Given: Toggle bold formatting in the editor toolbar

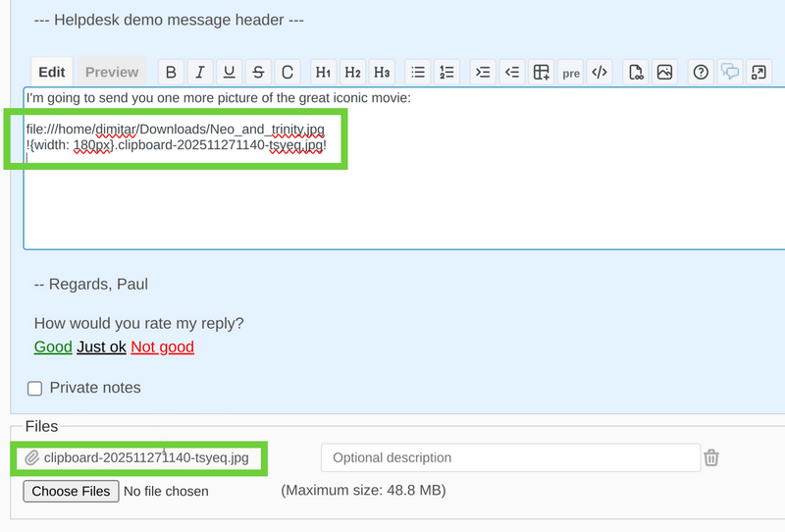Looking at the screenshot, I should 172,72.
